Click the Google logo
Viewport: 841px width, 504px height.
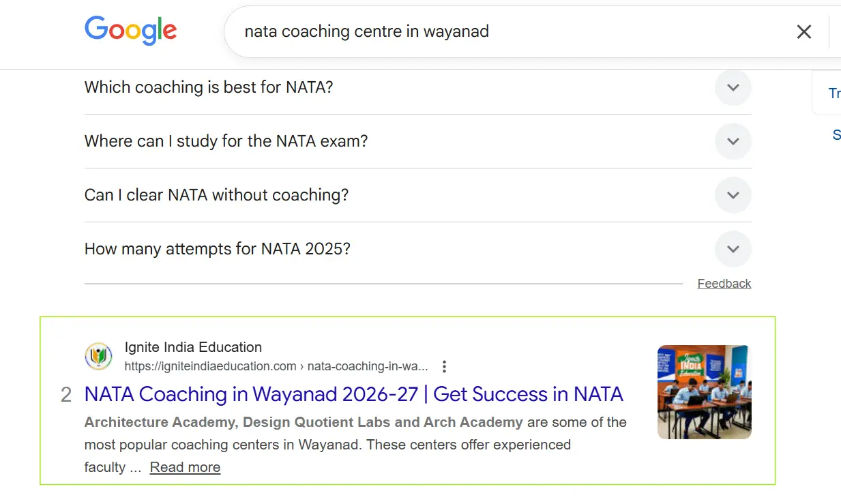coord(130,31)
